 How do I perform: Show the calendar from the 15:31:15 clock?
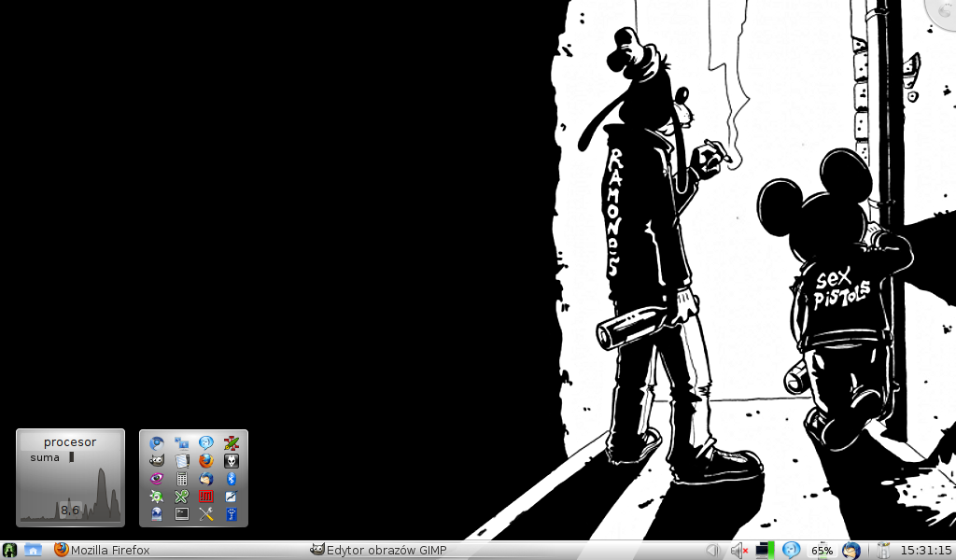pos(925,551)
